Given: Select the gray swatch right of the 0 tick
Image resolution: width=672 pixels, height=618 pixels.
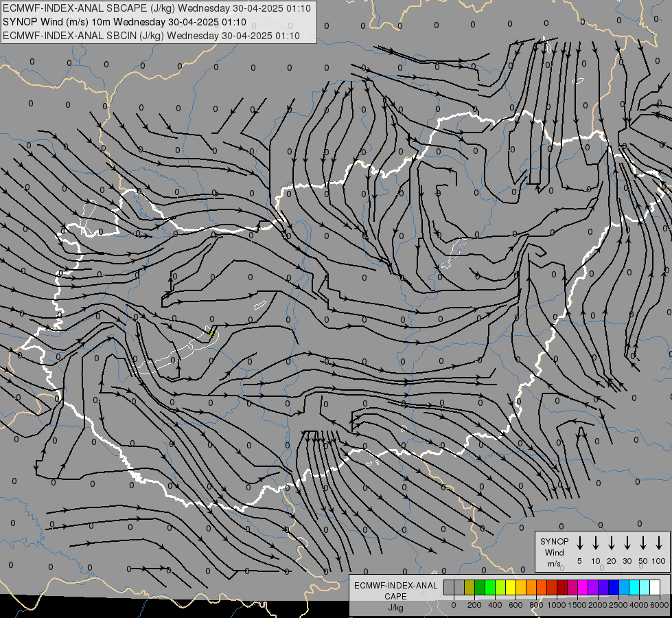Looking at the screenshot, I should [459, 587].
